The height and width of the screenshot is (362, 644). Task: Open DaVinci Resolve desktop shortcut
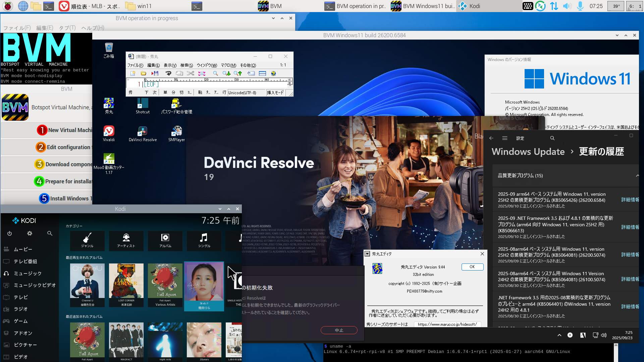(143, 134)
